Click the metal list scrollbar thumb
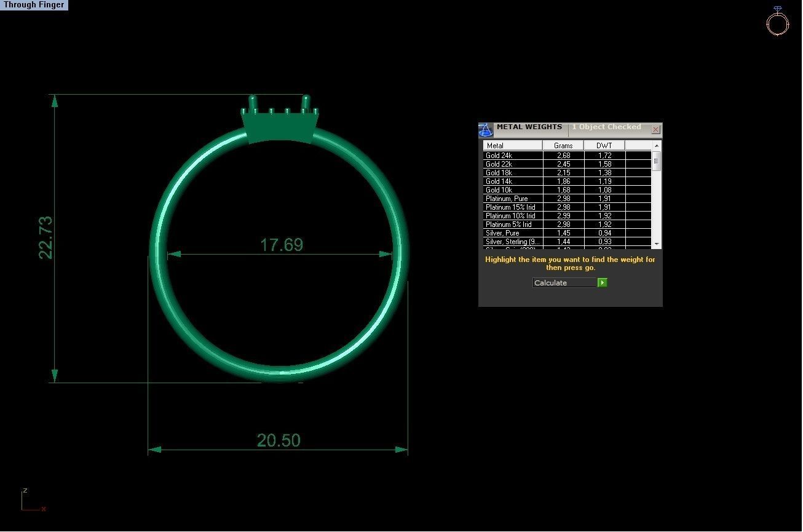Viewport: 803px width, 532px height. pyautogui.click(x=657, y=161)
